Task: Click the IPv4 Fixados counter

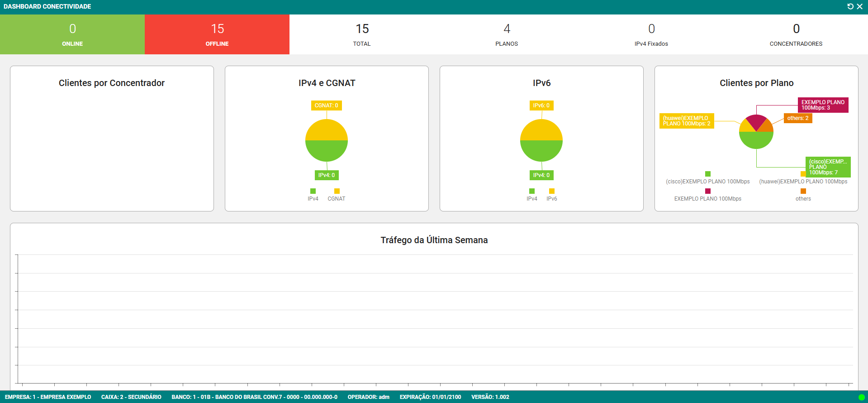Action: coord(651,34)
